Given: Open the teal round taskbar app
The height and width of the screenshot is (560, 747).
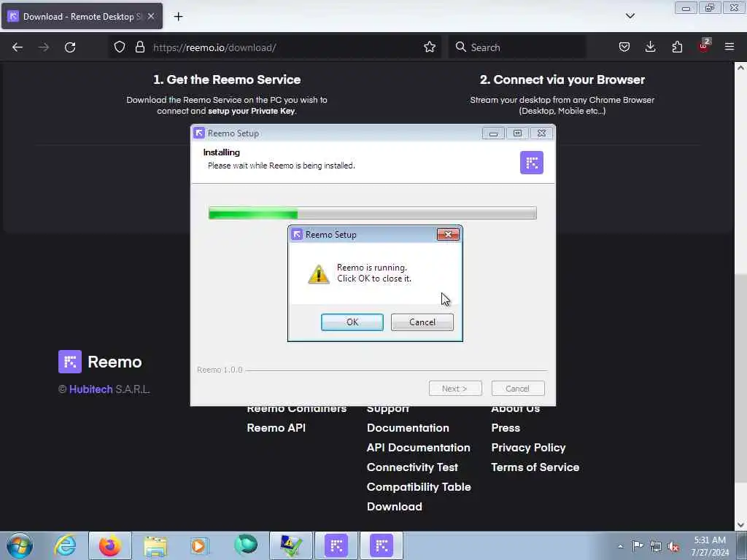Looking at the screenshot, I should coord(246,545).
